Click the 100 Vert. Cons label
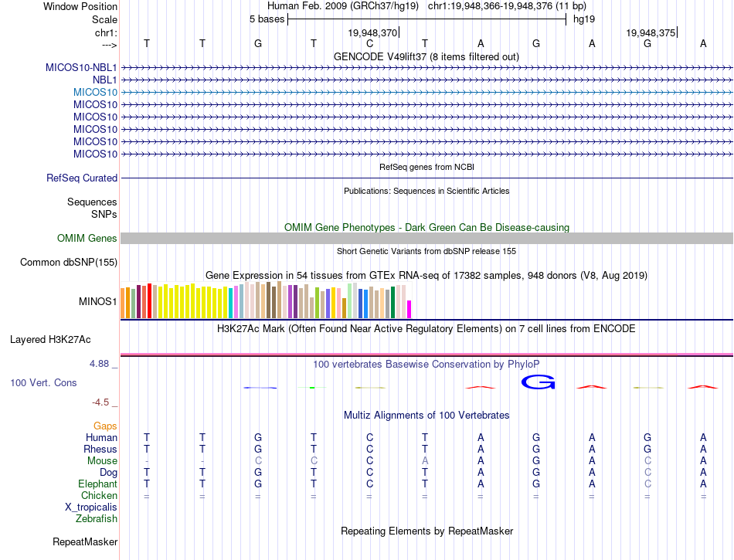The image size is (734, 560). pyautogui.click(x=43, y=382)
